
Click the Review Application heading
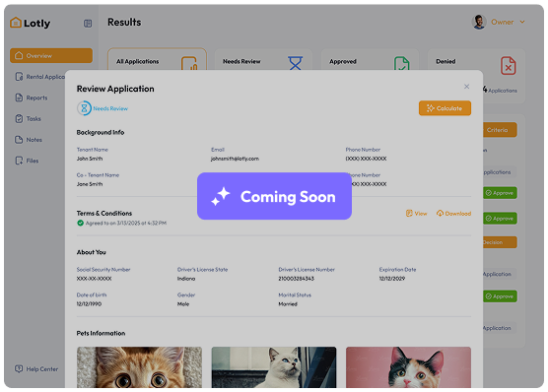115,89
